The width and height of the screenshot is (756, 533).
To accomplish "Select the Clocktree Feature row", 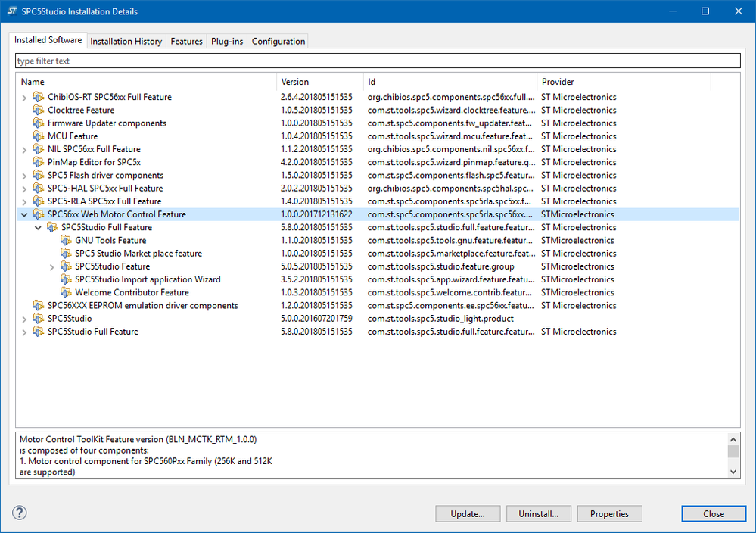I will pos(378,110).
